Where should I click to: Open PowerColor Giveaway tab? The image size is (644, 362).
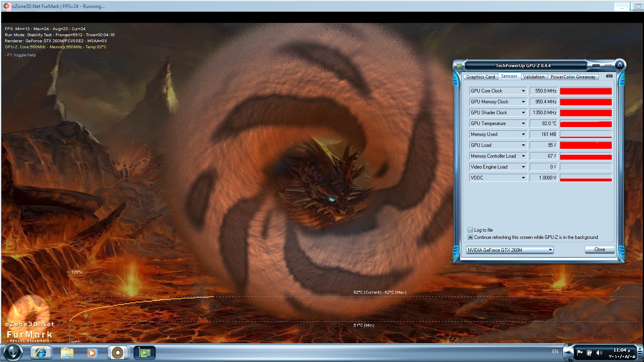coord(573,77)
